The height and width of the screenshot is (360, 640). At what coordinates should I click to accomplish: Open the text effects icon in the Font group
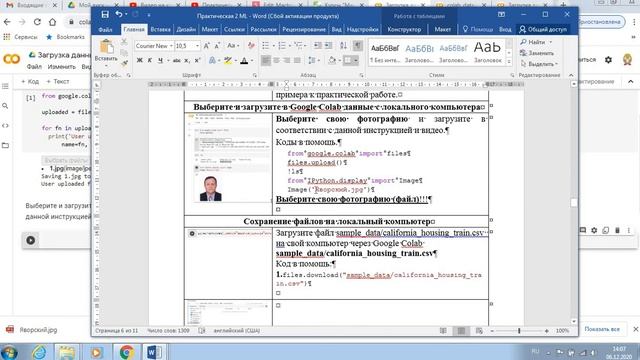(x=212, y=60)
